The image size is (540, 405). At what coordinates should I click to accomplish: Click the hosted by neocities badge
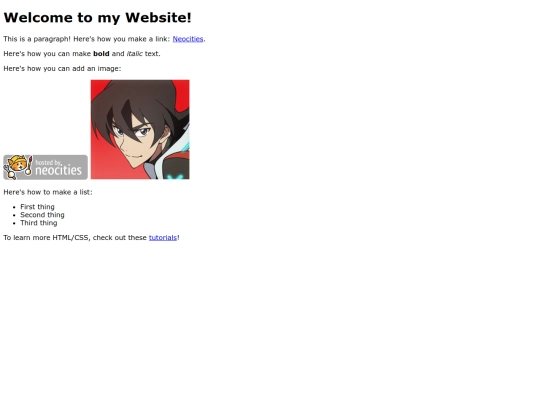[x=45, y=167]
